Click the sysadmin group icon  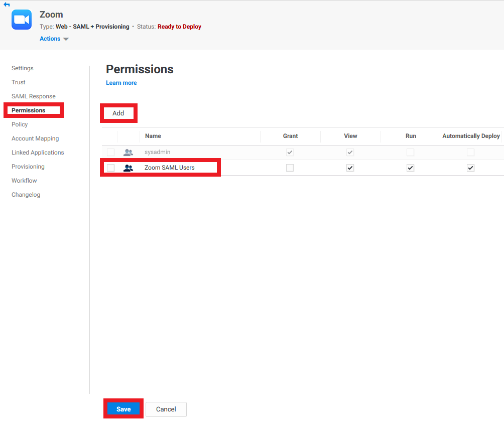coord(128,153)
